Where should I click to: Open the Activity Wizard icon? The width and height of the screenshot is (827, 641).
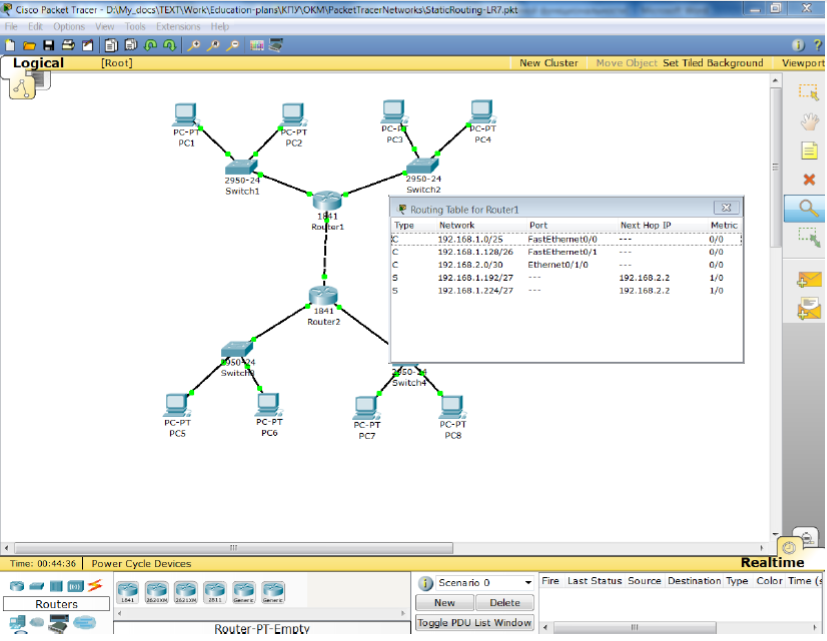[x=88, y=45]
